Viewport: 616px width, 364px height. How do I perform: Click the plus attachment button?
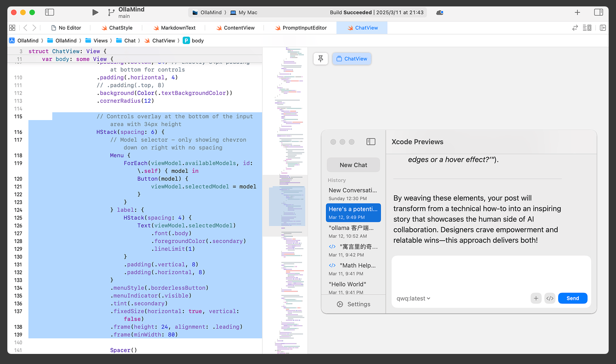pos(536,298)
